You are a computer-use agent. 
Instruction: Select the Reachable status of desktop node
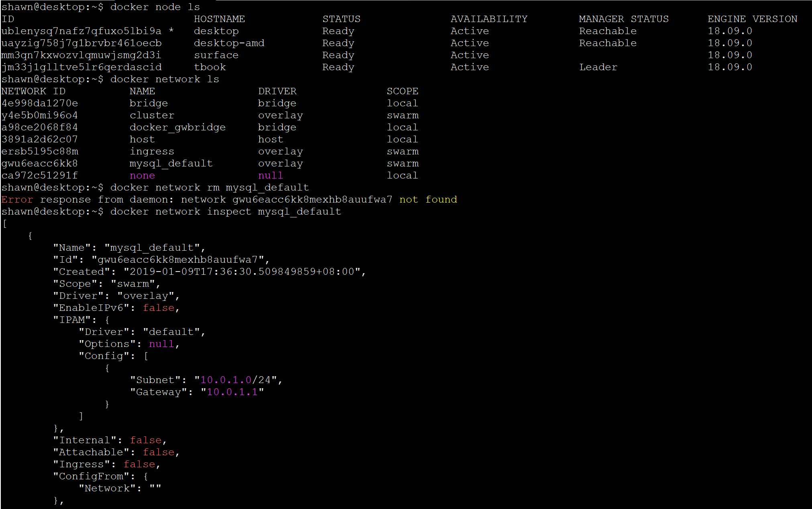(607, 31)
